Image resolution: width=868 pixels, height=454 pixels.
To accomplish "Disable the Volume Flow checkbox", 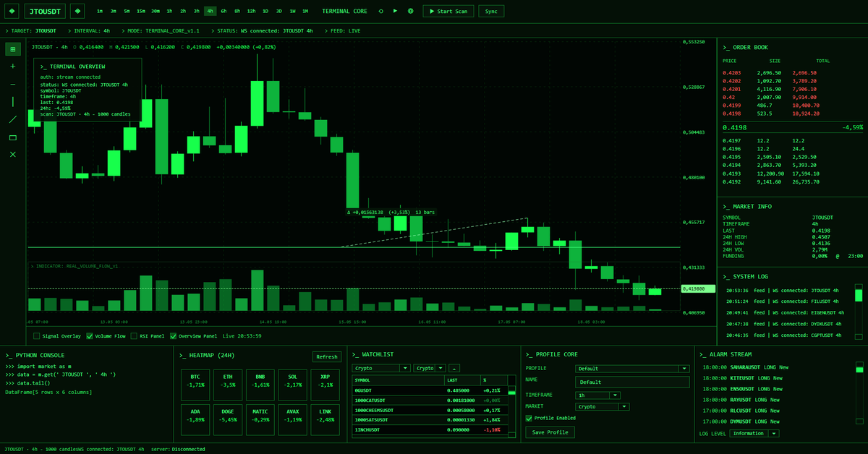I will (x=90, y=336).
